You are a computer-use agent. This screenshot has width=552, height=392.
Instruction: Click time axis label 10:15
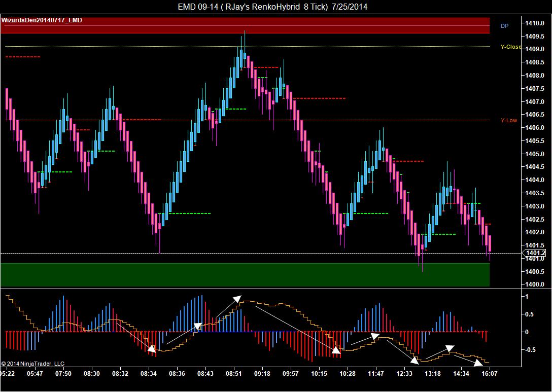pos(319,373)
